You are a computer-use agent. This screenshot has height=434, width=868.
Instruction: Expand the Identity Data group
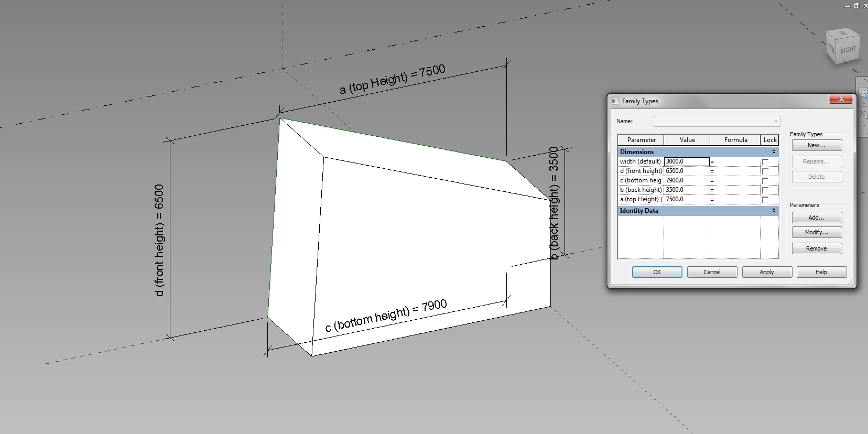click(774, 211)
